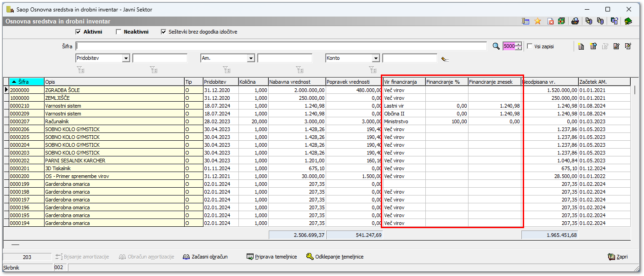
Task: Click the printer icon to print
Action: click(x=575, y=21)
